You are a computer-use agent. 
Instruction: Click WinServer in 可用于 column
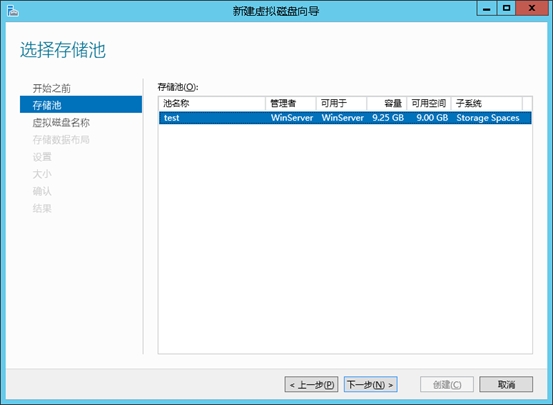point(342,118)
